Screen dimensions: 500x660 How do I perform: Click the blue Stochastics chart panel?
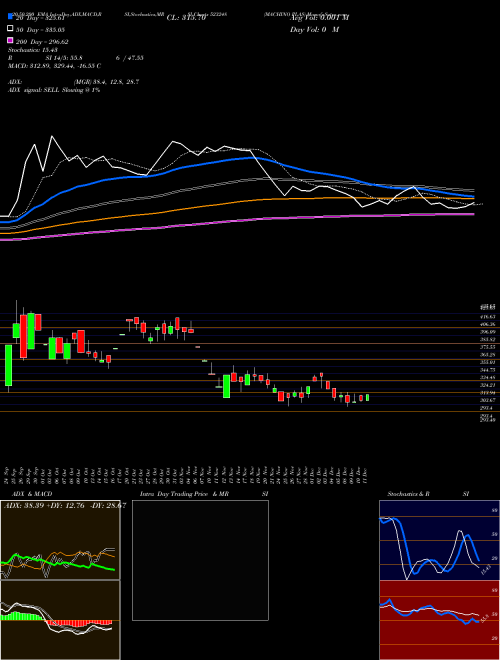439,540
